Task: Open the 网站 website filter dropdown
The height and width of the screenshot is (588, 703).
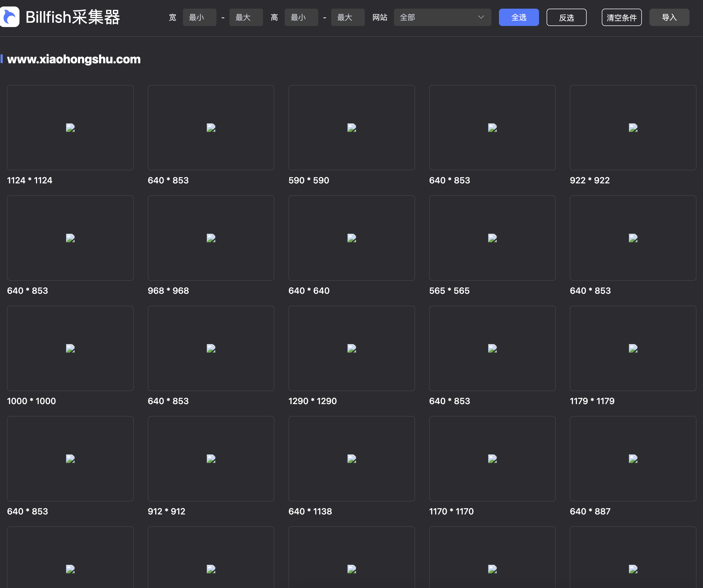Action: pyautogui.click(x=443, y=17)
